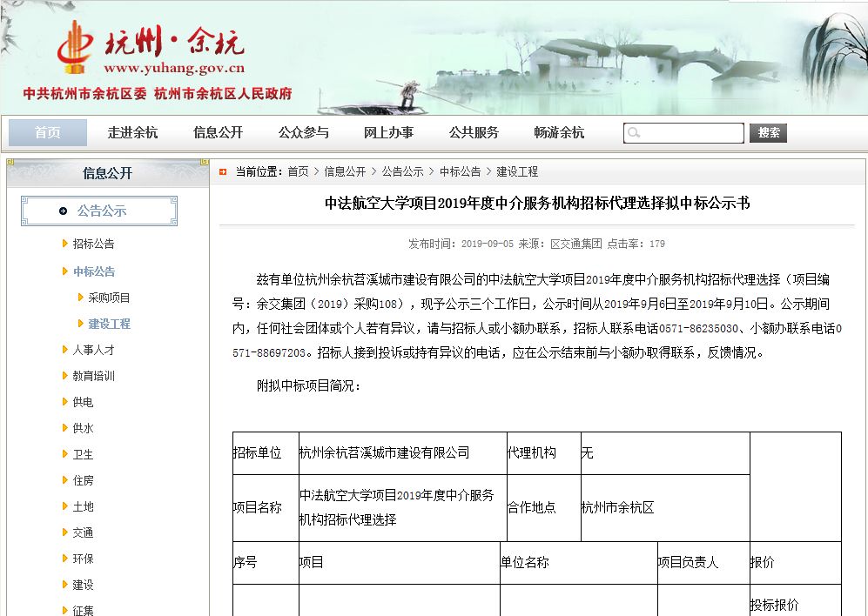Click header text 中共杭州市余杭区委 杭州市余杭区人民政府

pyautogui.click(x=158, y=94)
